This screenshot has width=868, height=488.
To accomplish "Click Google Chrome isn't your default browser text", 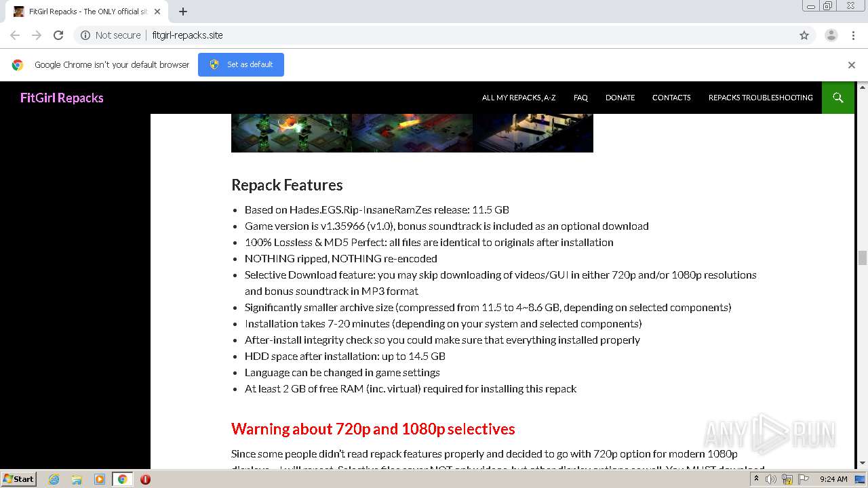I will coord(112,64).
